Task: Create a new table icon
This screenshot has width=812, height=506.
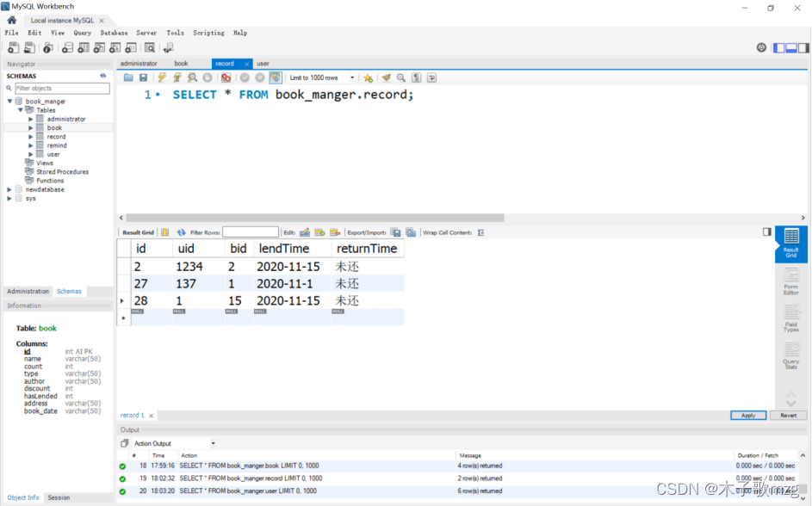Action: 84,47
